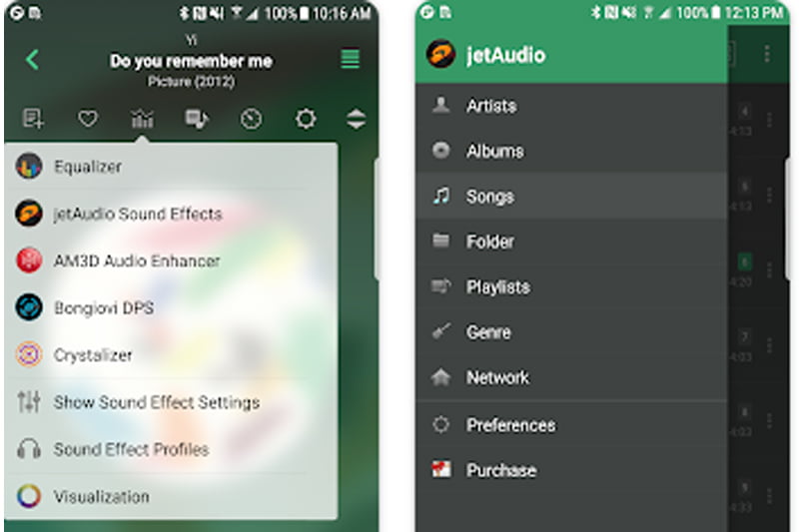This screenshot has width=799, height=532.
Task: Open Show Sound Effect Settings
Action: click(x=171, y=402)
